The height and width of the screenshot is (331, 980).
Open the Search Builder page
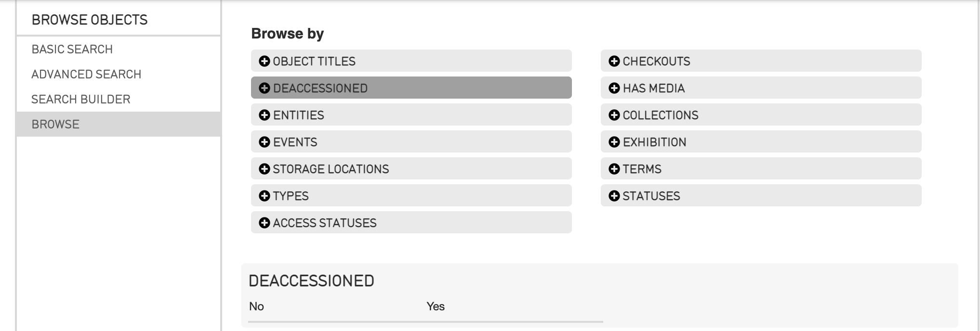[81, 99]
